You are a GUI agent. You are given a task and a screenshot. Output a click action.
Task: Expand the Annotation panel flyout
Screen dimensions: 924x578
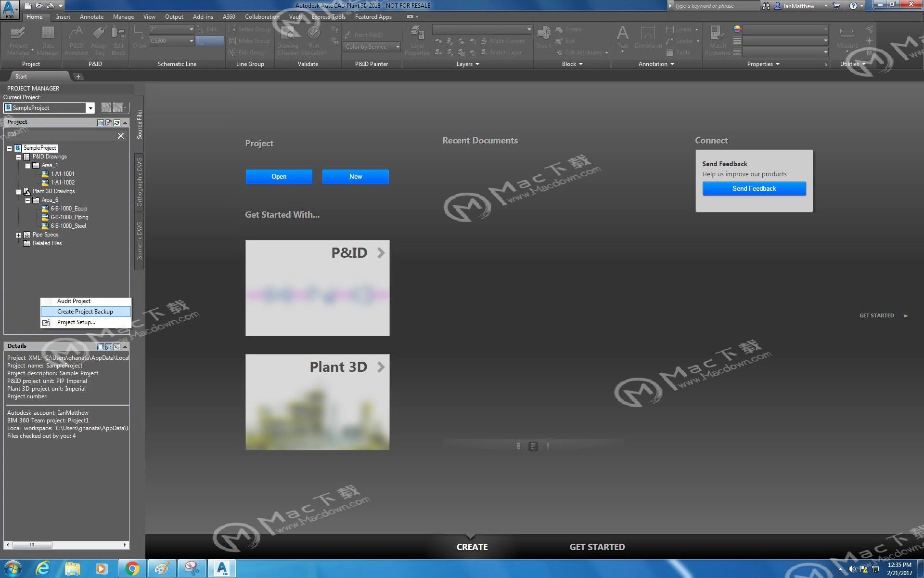(656, 64)
